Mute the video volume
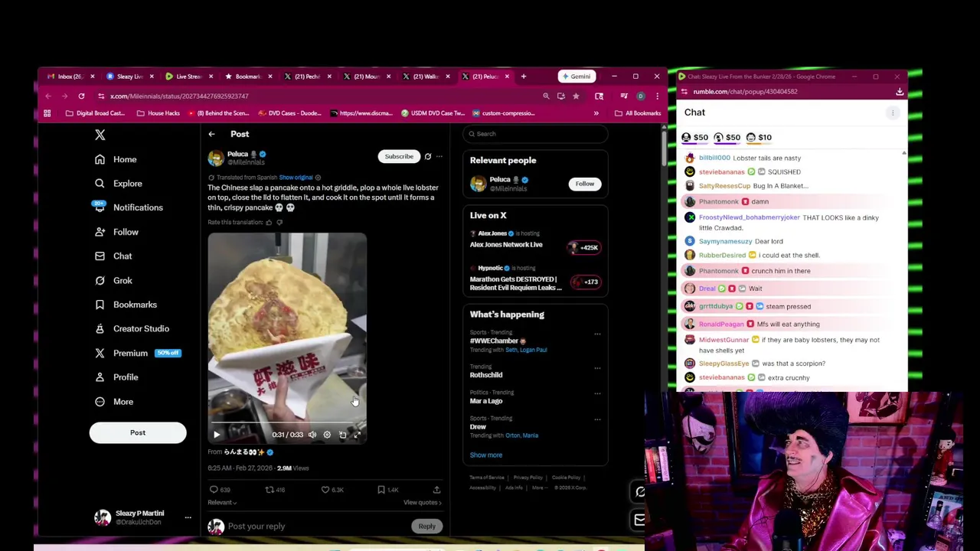The height and width of the screenshot is (551, 980). 312,435
